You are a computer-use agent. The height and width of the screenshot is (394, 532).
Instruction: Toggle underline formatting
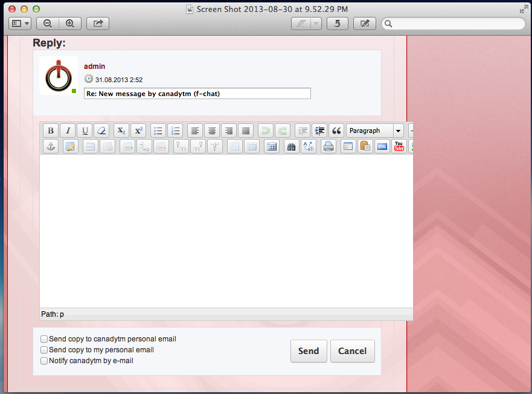point(85,131)
